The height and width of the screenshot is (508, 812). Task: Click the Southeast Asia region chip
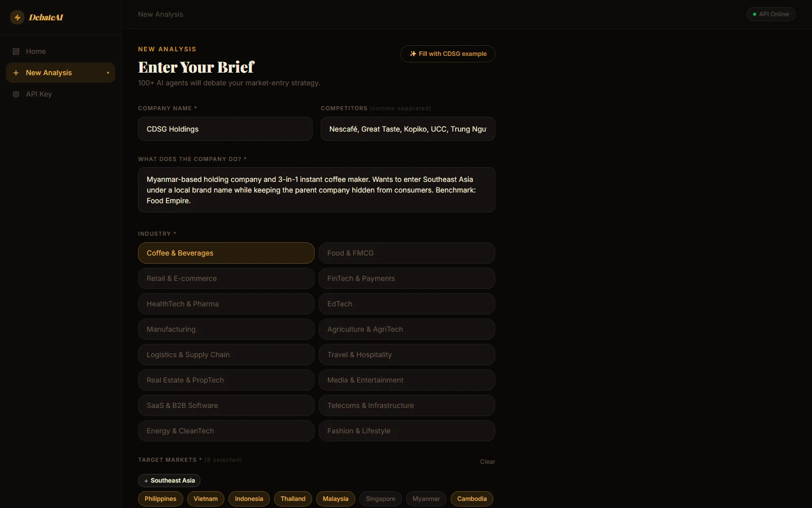pos(169,481)
